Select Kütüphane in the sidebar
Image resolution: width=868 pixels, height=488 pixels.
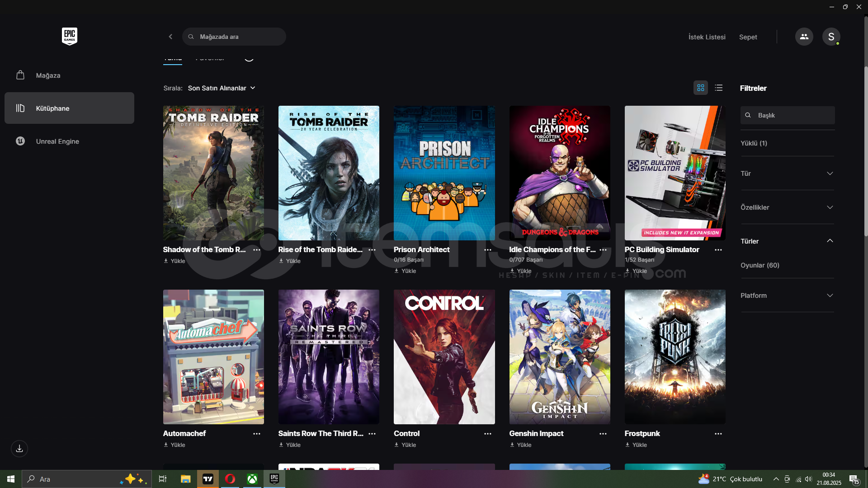point(69,108)
